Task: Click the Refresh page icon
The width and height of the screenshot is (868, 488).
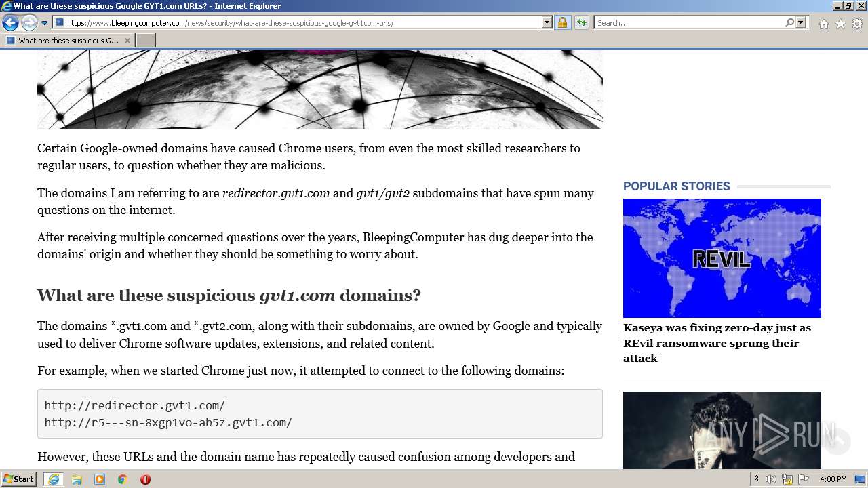Action: [x=582, y=23]
